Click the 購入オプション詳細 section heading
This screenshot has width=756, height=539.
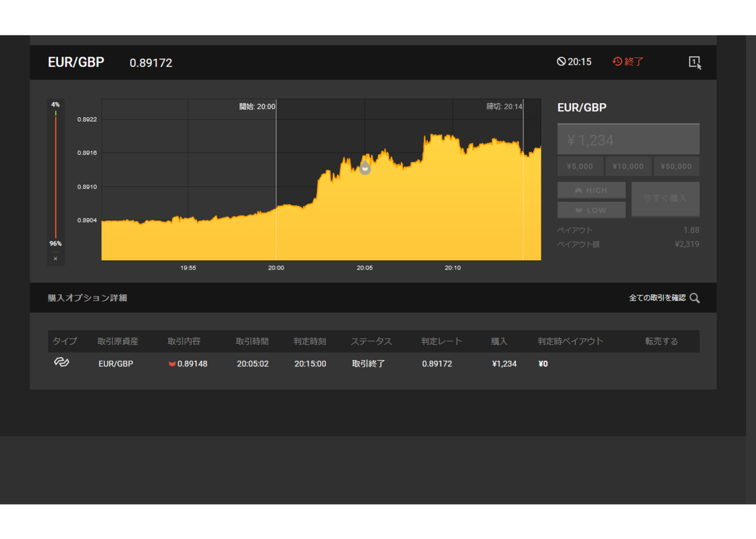88,298
